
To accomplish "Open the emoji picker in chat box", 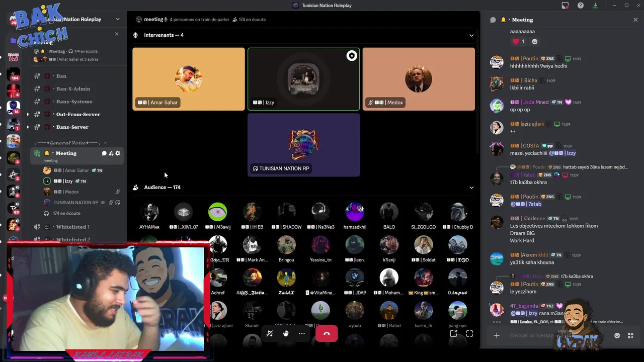I will [x=617, y=335].
